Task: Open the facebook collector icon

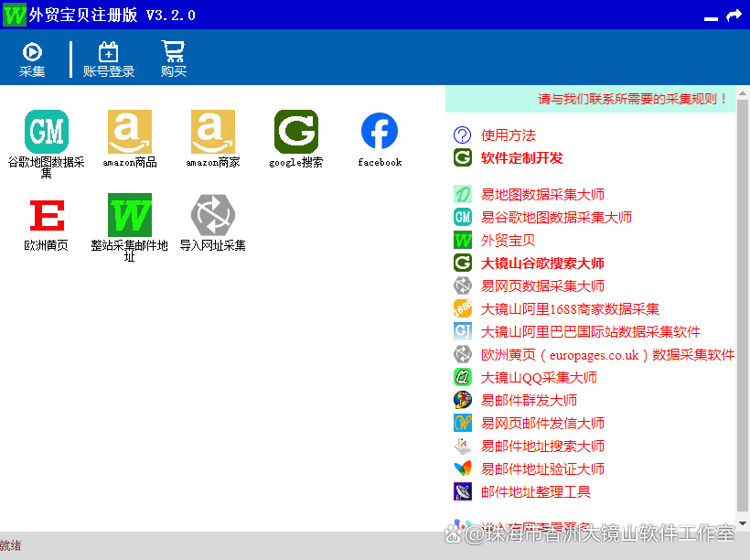Action: coord(380,133)
